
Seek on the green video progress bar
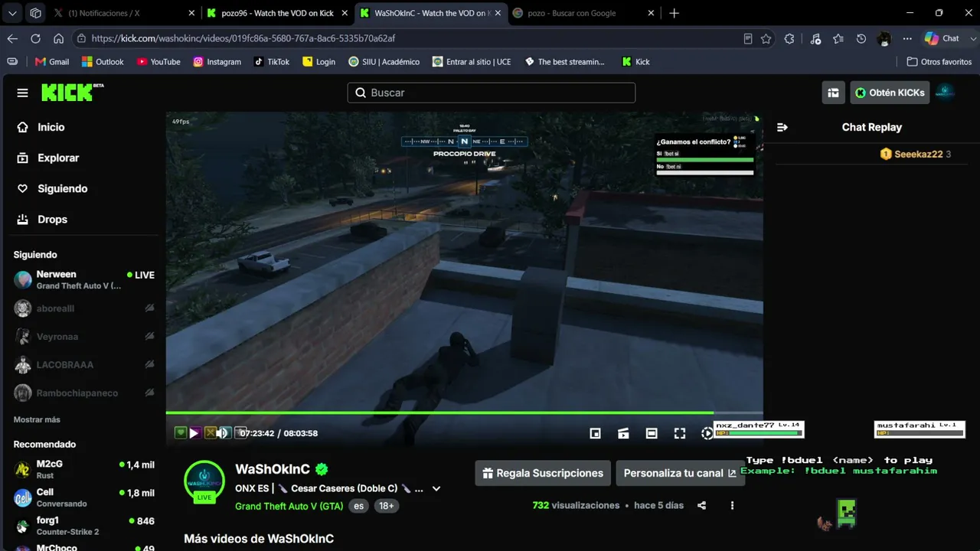464,413
